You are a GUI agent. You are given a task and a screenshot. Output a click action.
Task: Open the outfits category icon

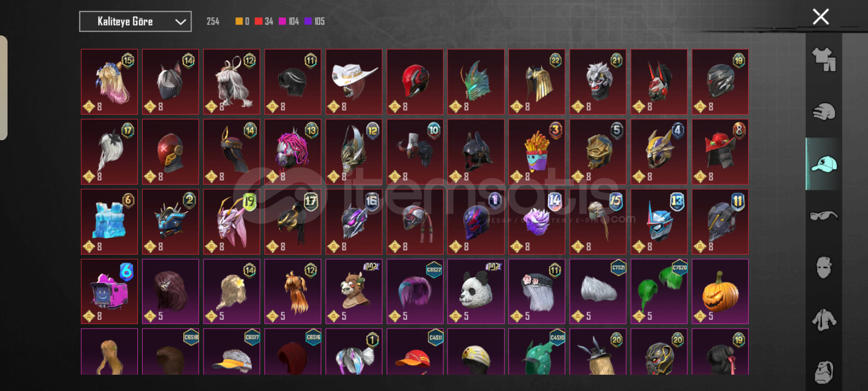point(824,59)
